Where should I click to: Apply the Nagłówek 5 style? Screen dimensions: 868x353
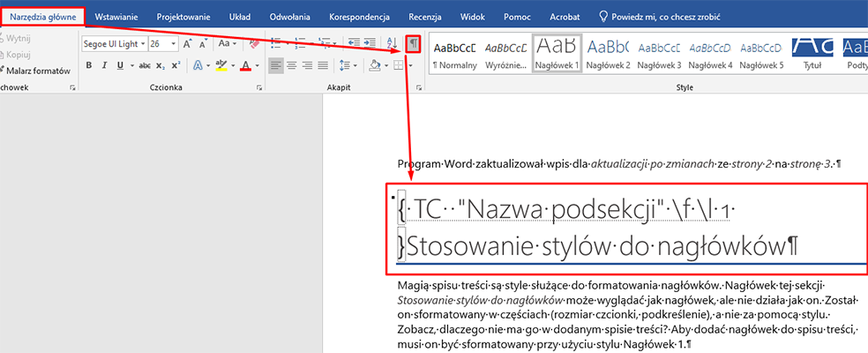[x=762, y=55]
